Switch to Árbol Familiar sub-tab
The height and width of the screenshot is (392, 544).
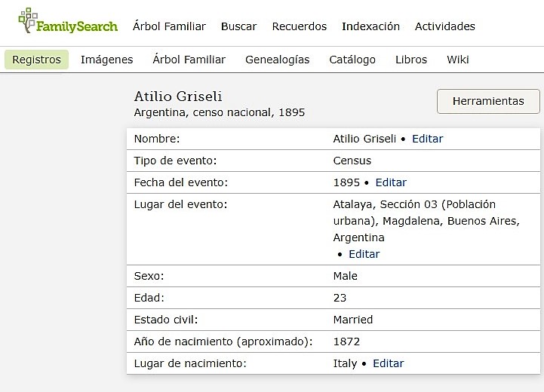click(x=189, y=60)
